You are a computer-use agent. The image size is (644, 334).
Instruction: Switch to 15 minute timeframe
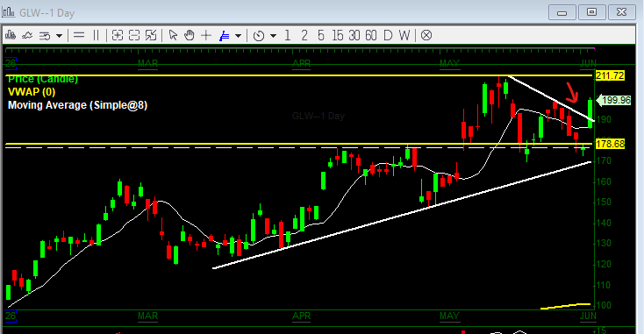pyautogui.click(x=338, y=36)
